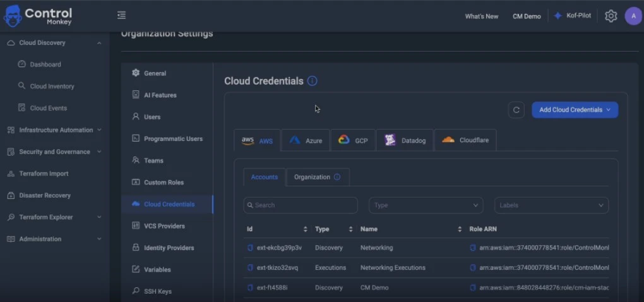Image resolution: width=644 pixels, height=302 pixels.
Task: Sort by the Name column
Action: point(460,229)
